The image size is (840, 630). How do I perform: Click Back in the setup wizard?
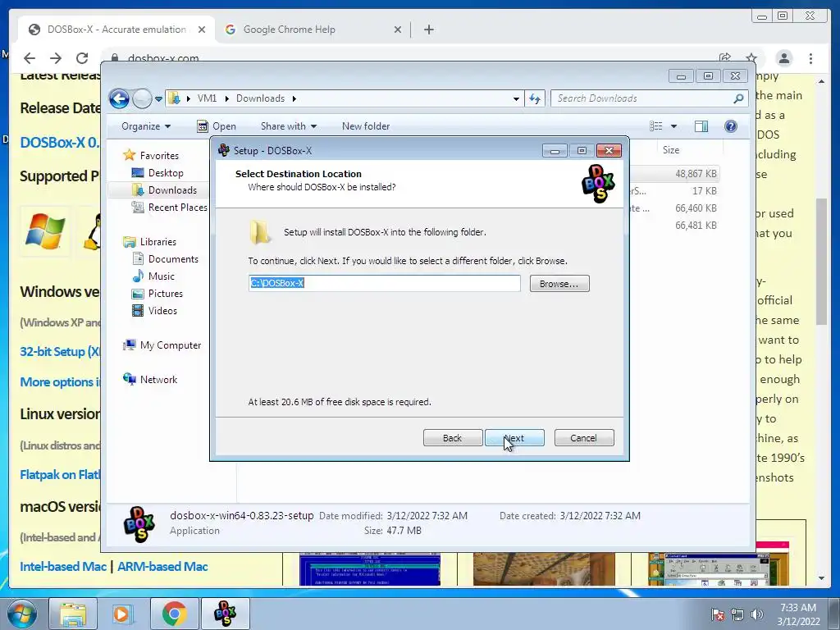point(453,438)
